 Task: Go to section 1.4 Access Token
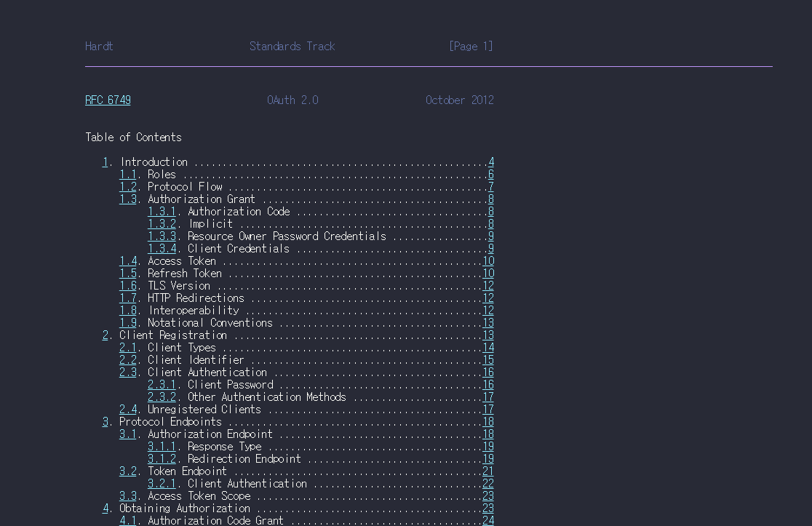pos(128,261)
